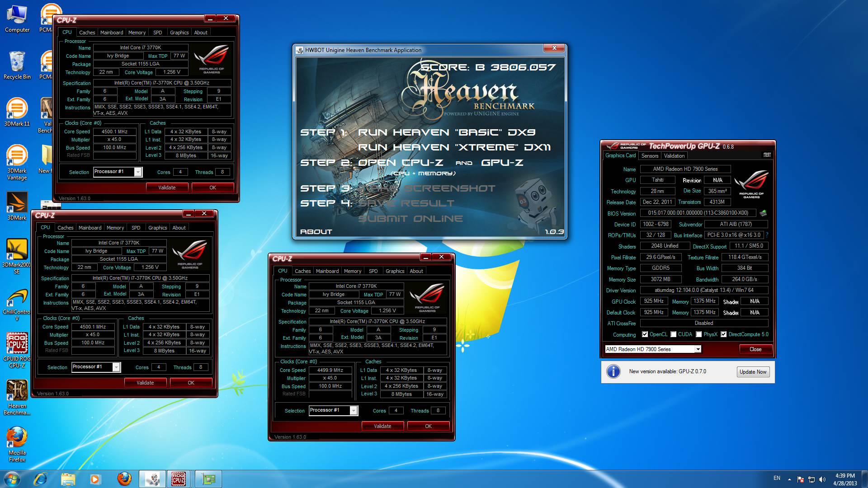
Task: Take a GPU-Z screenshot with the camera icon
Action: coord(767,155)
